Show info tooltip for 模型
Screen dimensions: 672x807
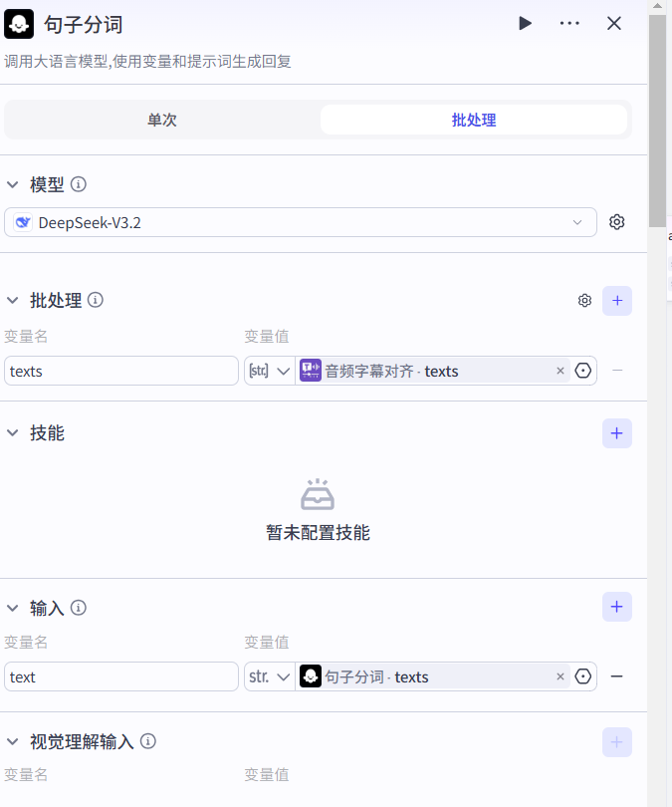79,184
